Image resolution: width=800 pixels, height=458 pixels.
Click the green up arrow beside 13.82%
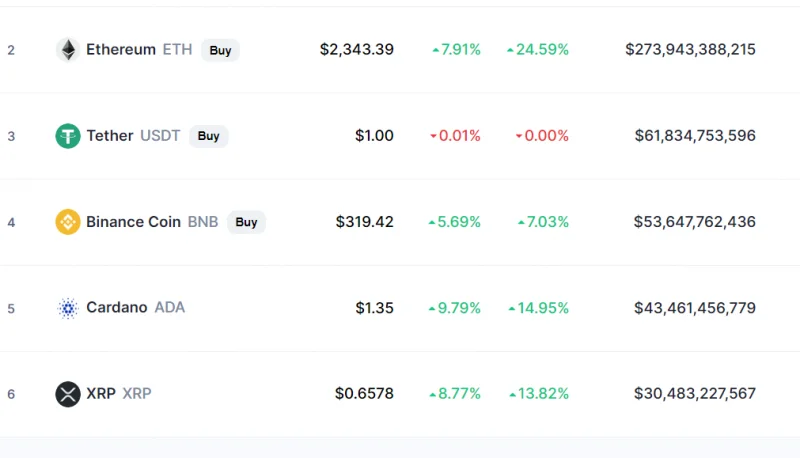(x=512, y=394)
